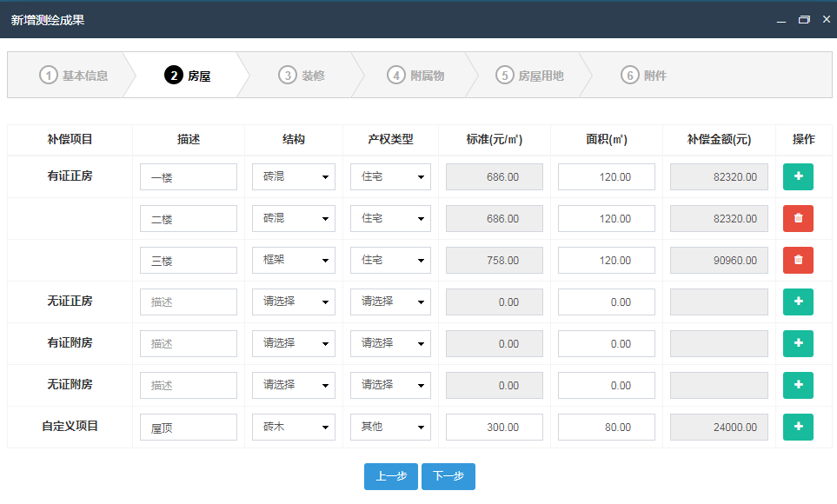
Task: Click the 补偿项目 column header
Action: 70,139
